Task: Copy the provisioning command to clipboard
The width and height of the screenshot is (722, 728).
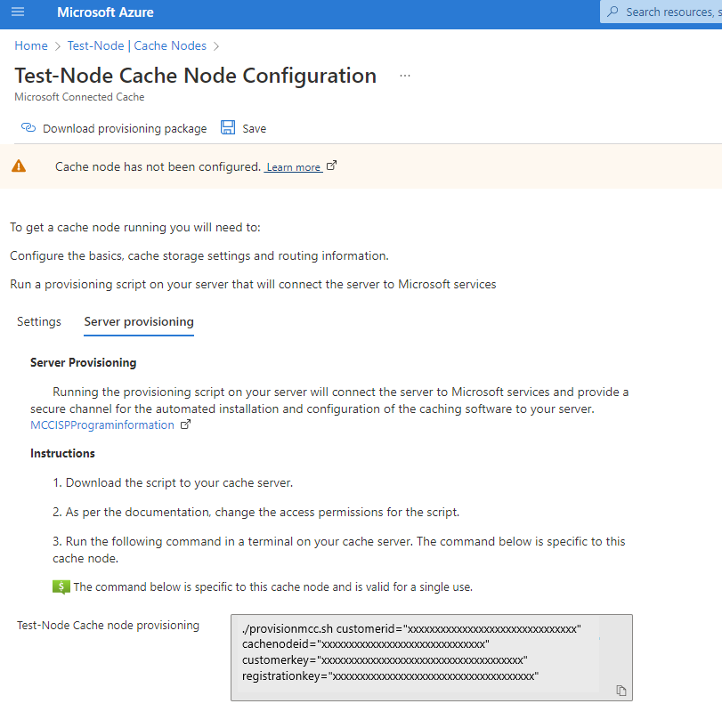Action: pyautogui.click(x=621, y=690)
